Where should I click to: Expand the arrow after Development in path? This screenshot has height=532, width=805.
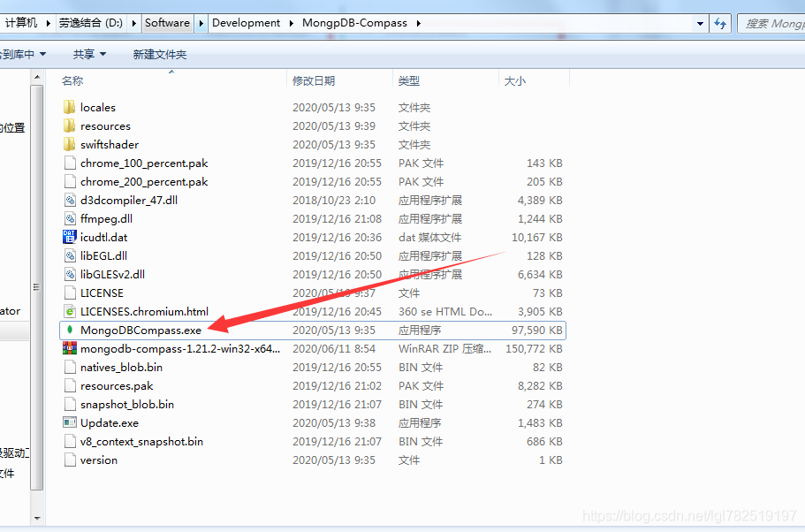tap(291, 23)
